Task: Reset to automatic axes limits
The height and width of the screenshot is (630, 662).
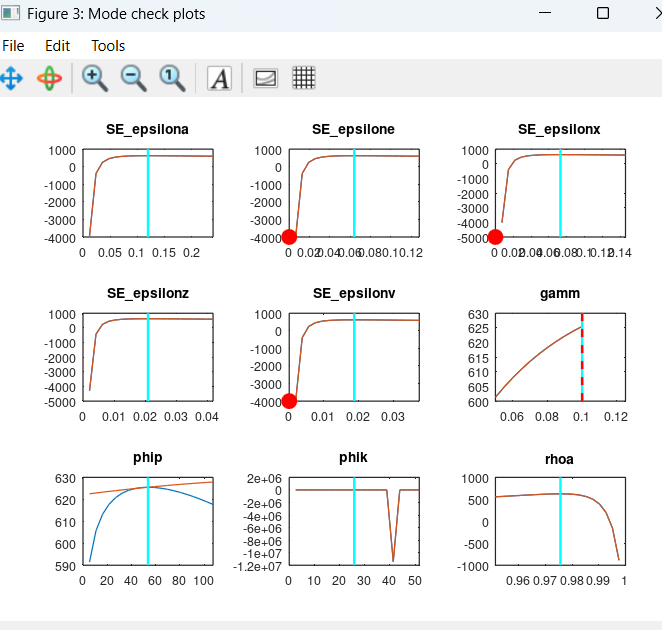Action: point(173,78)
